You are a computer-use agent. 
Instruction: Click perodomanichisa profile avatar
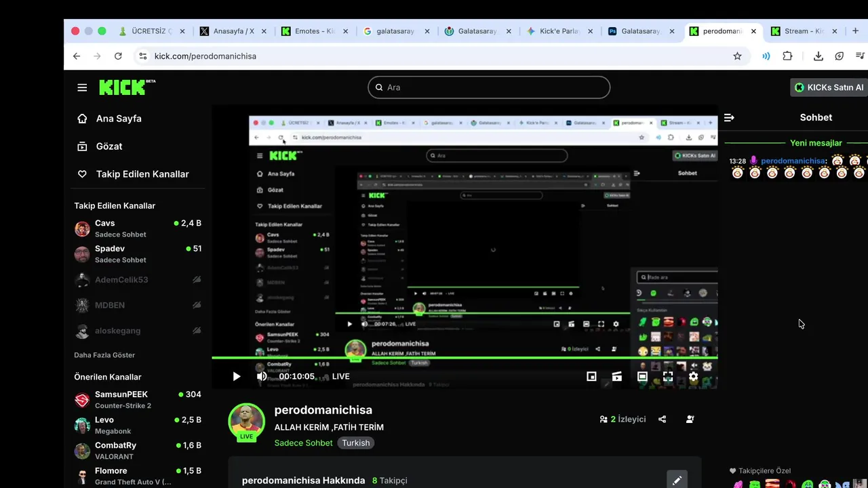pyautogui.click(x=246, y=421)
